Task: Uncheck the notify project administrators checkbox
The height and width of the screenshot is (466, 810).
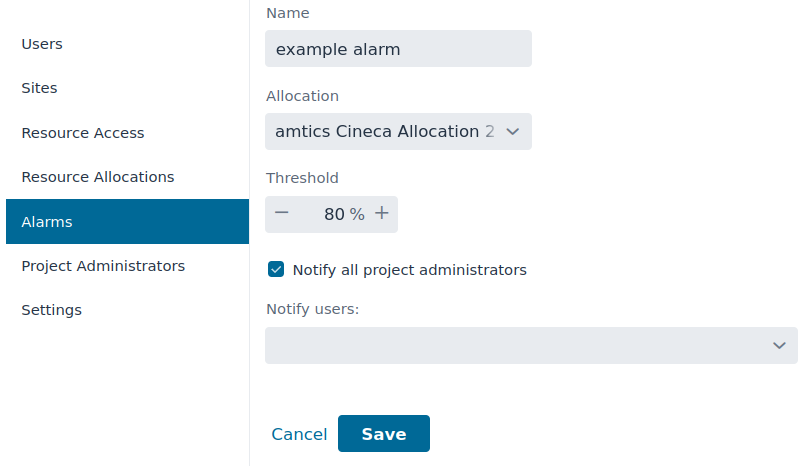Action: pyautogui.click(x=276, y=269)
